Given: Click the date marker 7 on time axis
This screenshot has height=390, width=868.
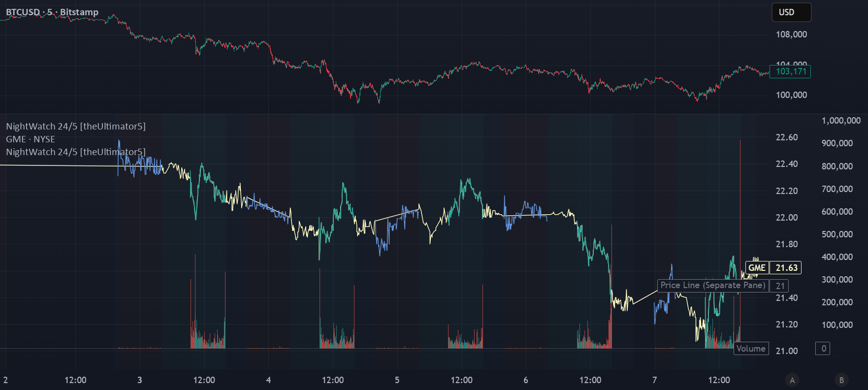Looking at the screenshot, I should [x=654, y=380].
